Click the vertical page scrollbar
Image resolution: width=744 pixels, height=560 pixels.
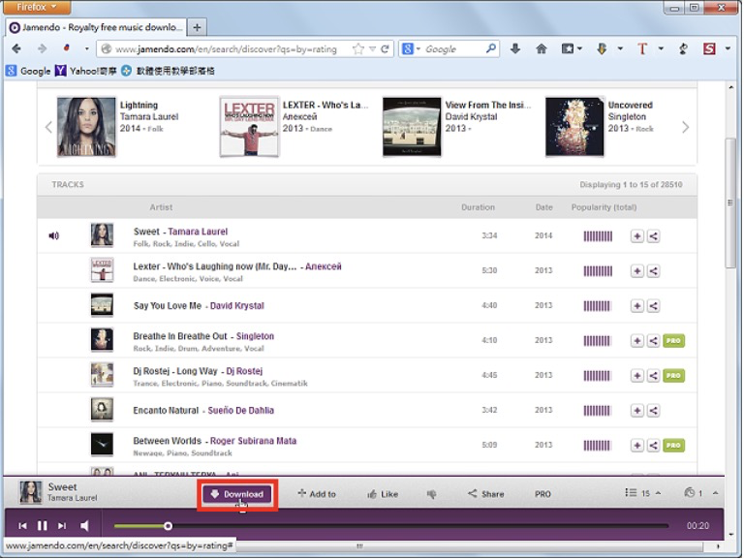tap(730, 204)
